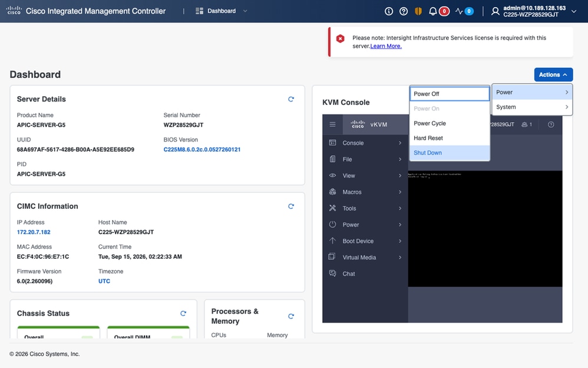This screenshot has width=588, height=368.
Task: Refresh the CIMC Information card
Action: [291, 206]
